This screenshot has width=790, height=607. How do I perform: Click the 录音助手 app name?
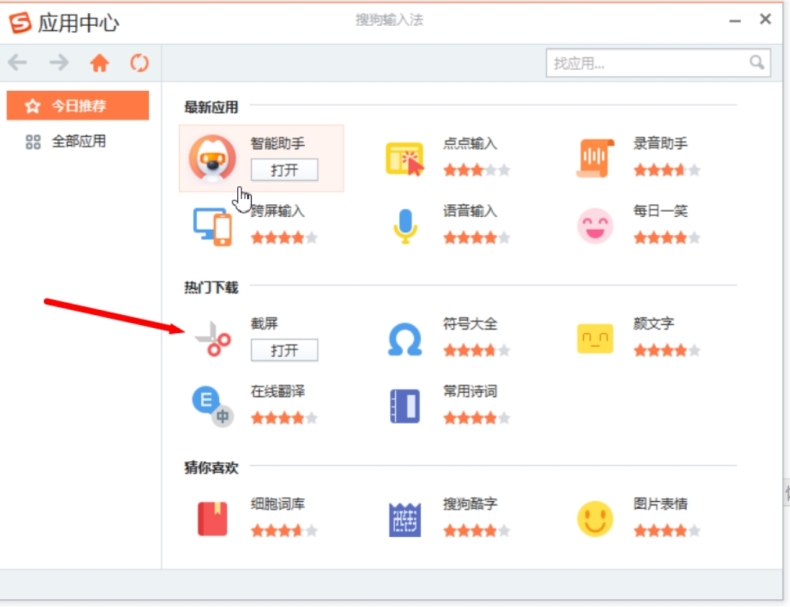click(661, 144)
